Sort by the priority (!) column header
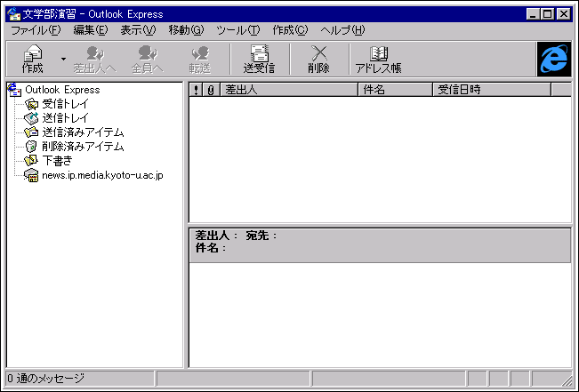This screenshot has height=392, width=579. [197, 90]
